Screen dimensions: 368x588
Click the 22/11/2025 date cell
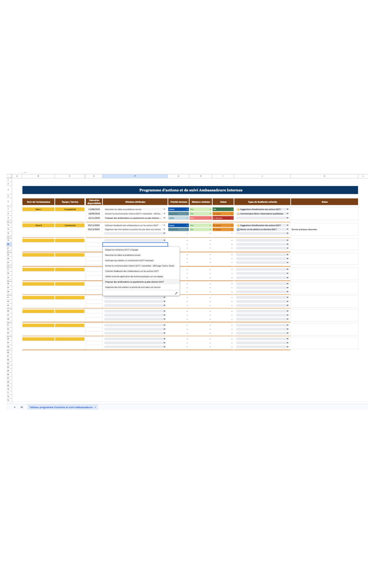coord(94,218)
